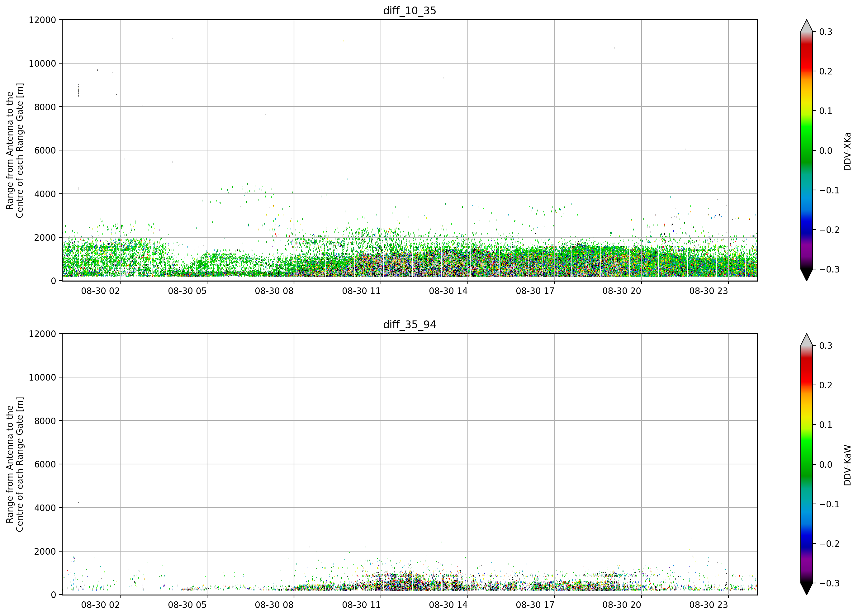Click "08-30 08" tick under diff_35_94 plot
Viewport: 858px width, 616px height.
pyautogui.click(x=274, y=605)
